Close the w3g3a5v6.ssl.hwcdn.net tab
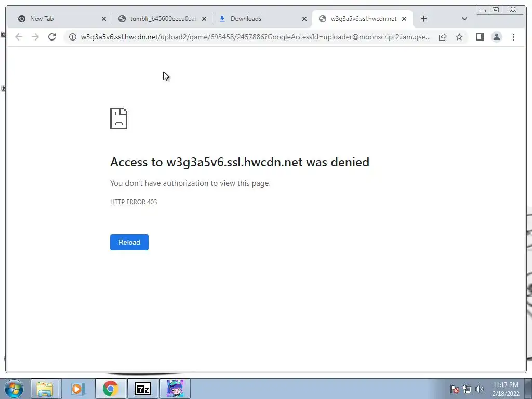 tap(404, 19)
